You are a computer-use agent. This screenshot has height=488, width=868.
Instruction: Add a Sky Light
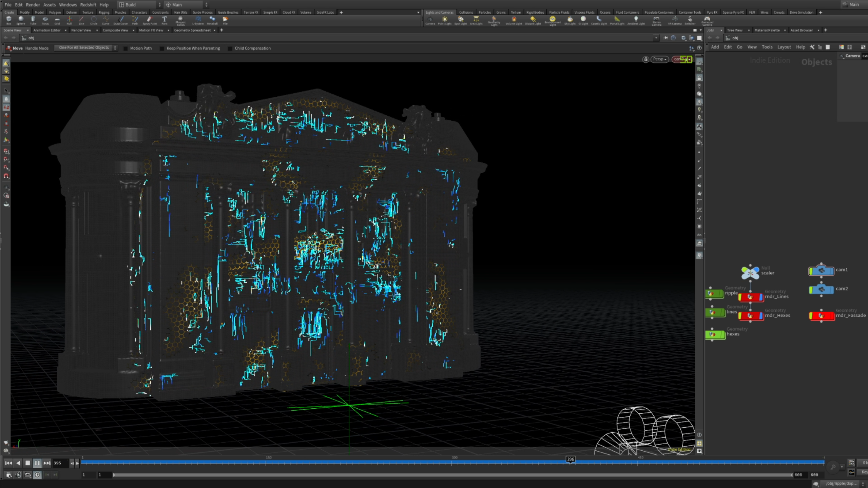(570, 21)
